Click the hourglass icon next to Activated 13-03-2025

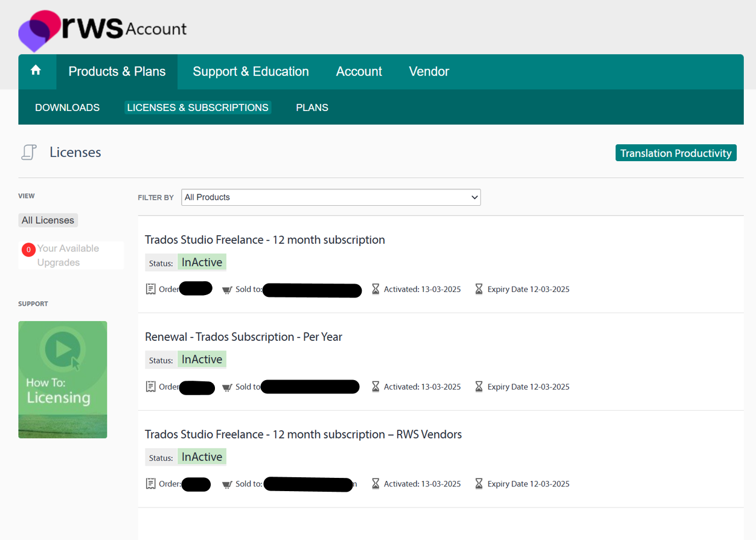click(376, 288)
